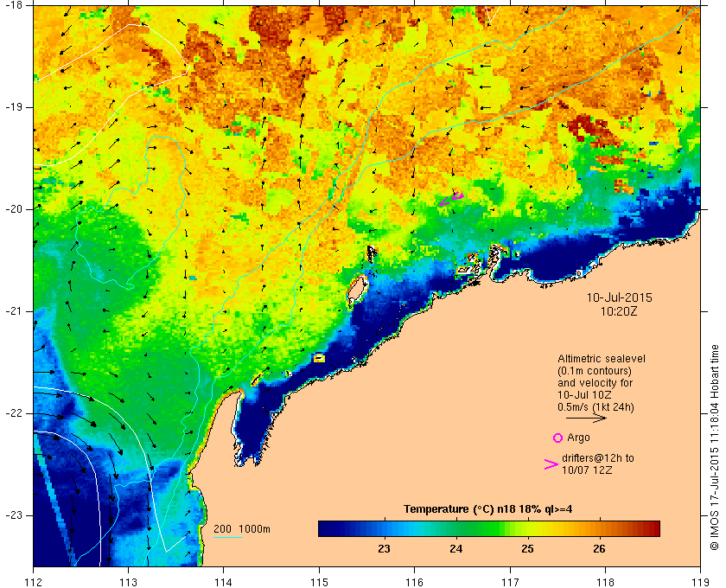The width and height of the screenshot is (726, 588).
Task: Click the latitude axis label -20
Action: point(14,209)
